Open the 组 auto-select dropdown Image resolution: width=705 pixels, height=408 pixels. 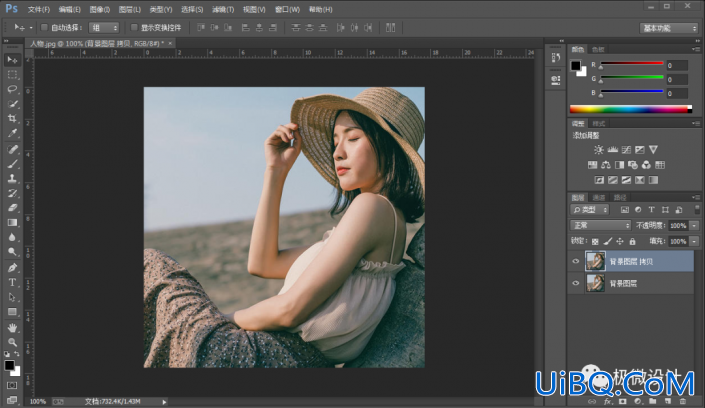[104, 28]
